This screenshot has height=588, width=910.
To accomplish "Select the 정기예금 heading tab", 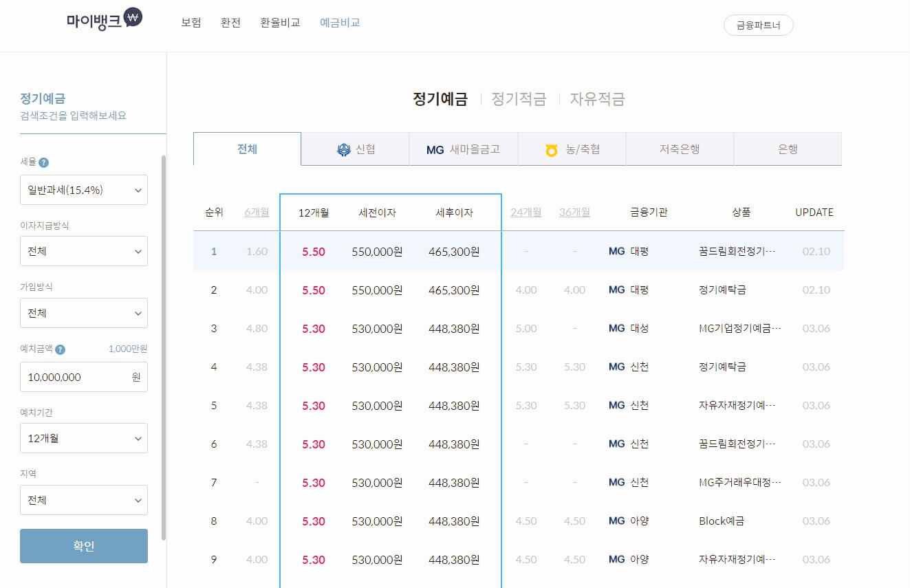I will click(x=440, y=99).
